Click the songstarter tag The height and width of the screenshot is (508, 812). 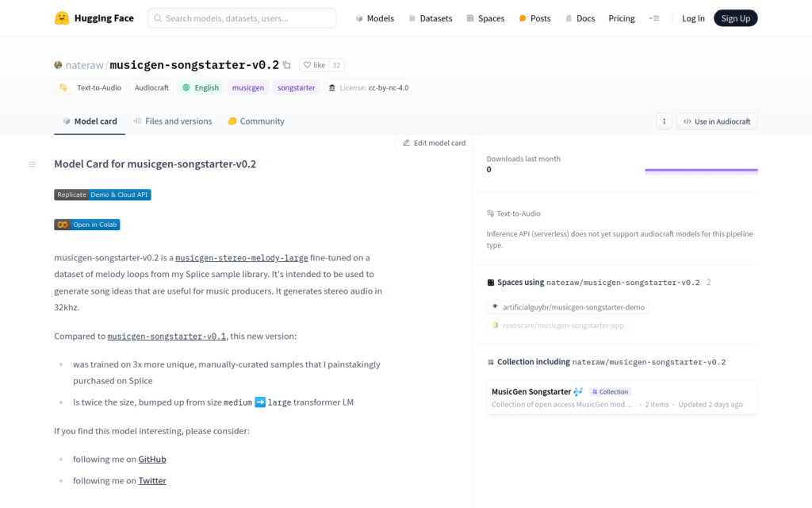(x=297, y=87)
